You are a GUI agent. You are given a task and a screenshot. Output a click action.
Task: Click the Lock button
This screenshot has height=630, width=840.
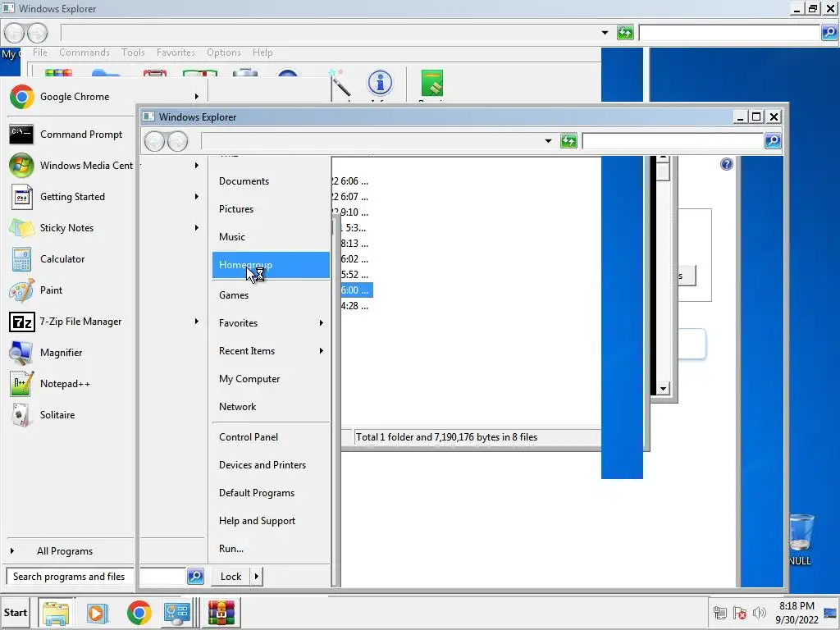click(231, 577)
